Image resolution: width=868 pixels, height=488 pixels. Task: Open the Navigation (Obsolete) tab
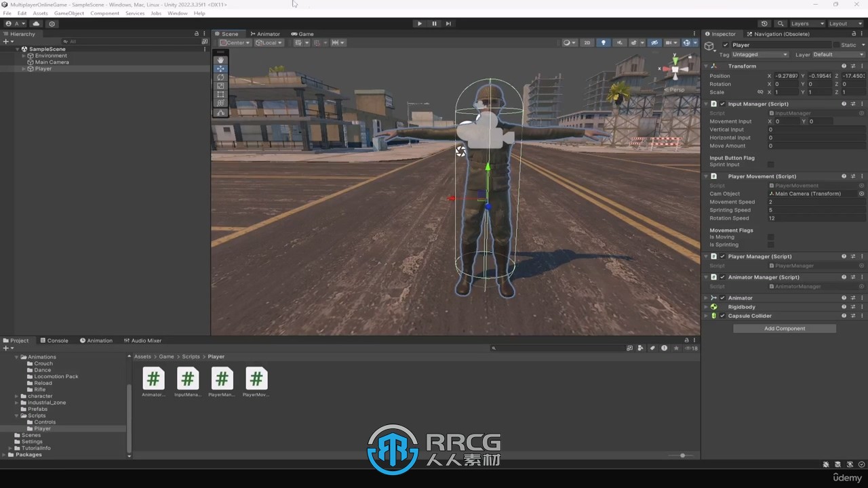[777, 34]
